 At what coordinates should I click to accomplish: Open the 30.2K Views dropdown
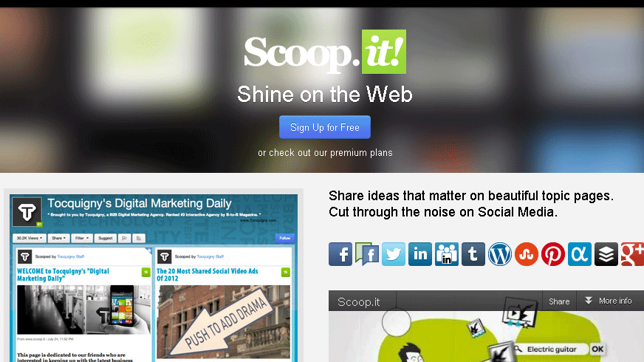pyautogui.click(x=29, y=238)
